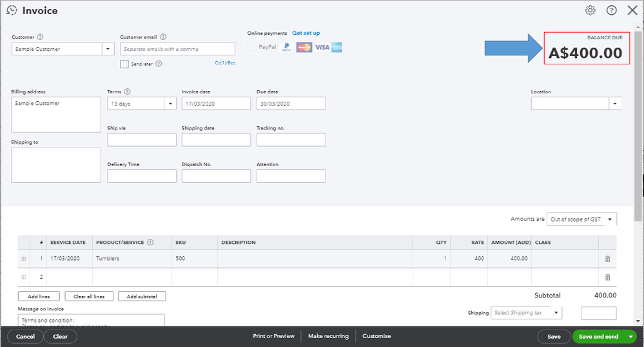Click the Description cell of line 1
The width and height of the screenshot is (644, 347).
coord(315,258)
